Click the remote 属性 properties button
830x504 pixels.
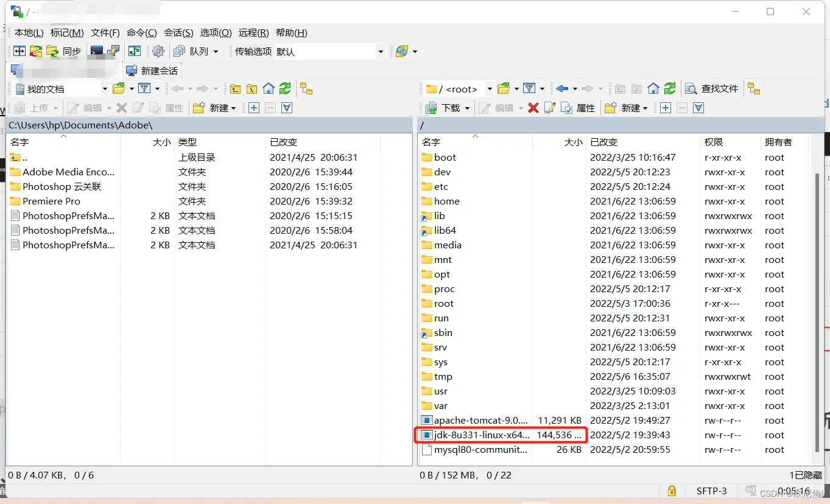[578, 108]
